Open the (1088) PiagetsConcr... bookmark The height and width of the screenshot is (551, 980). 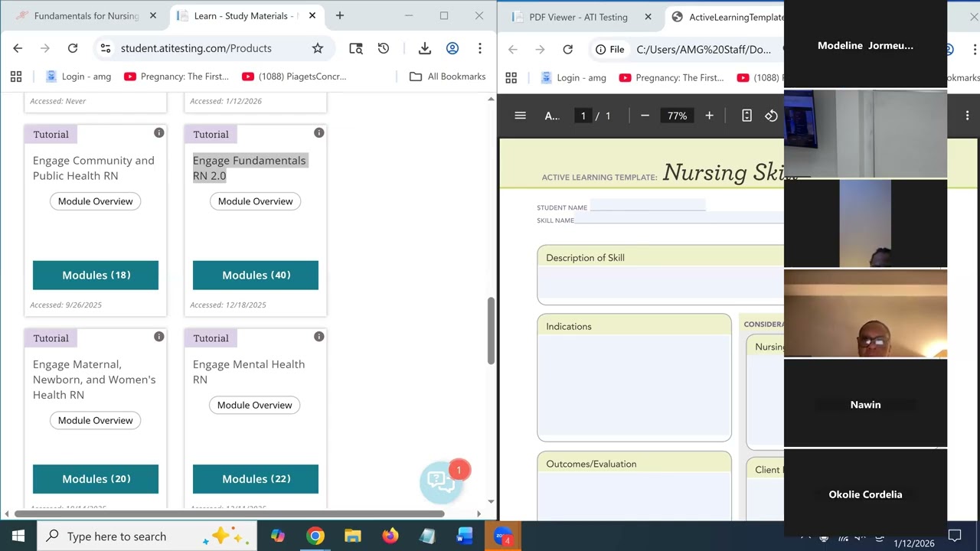[x=294, y=77]
